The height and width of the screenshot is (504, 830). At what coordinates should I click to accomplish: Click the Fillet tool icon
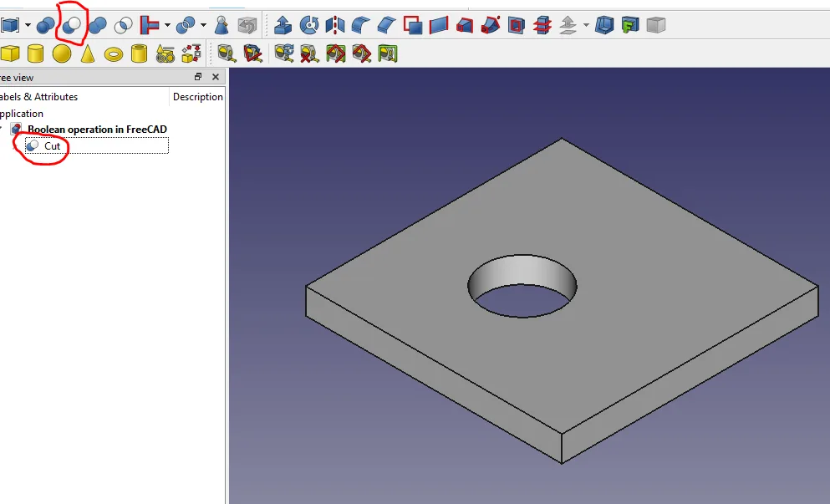click(361, 25)
